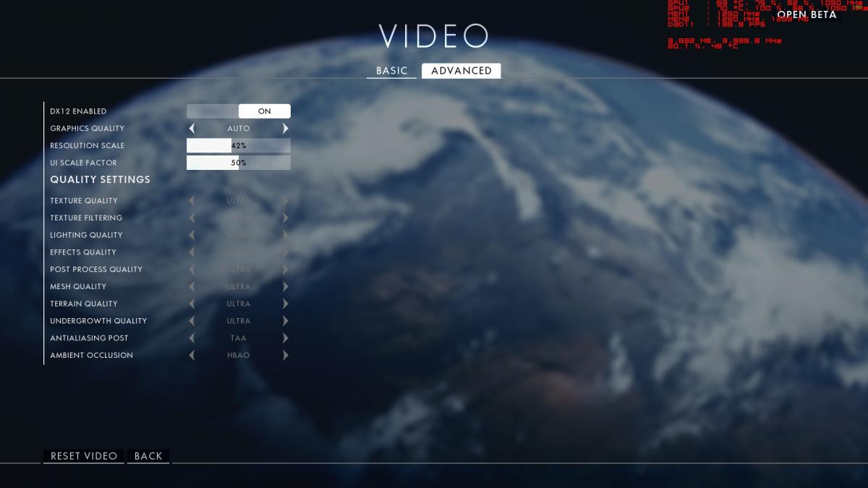Click the Quality Settings heading
Image resolution: width=868 pixels, height=488 pixels.
point(100,179)
